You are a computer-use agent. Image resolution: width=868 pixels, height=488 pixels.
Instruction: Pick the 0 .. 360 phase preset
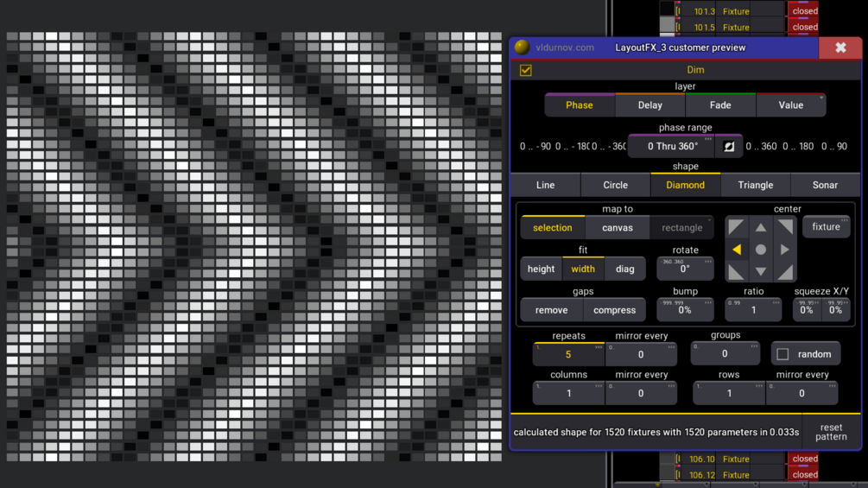[761, 147]
